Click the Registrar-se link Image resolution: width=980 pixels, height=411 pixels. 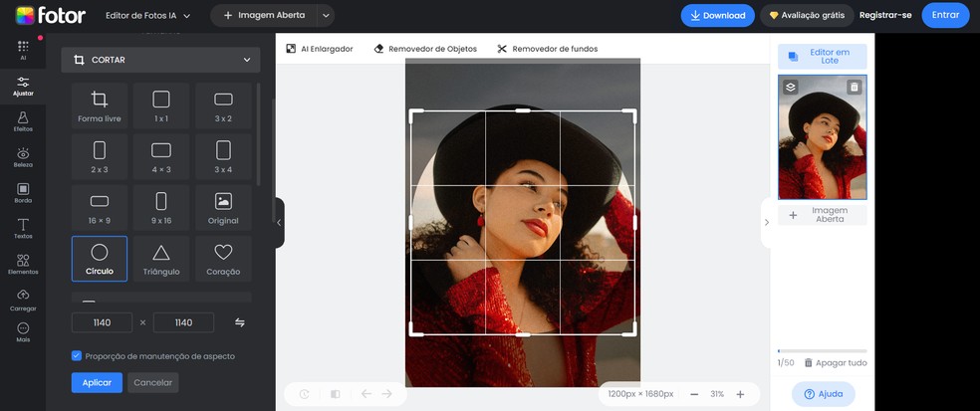point(885,16)
